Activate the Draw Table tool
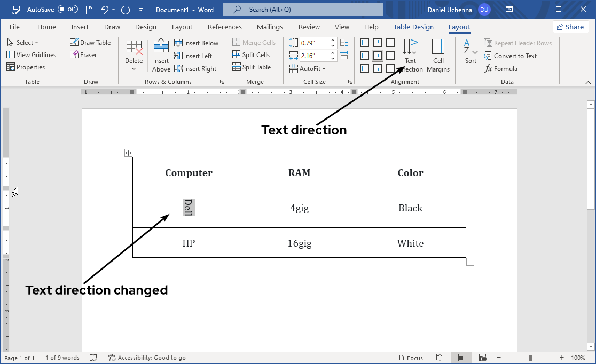The height and width of the screenshot is (364, 596). [x=91, y=42]
